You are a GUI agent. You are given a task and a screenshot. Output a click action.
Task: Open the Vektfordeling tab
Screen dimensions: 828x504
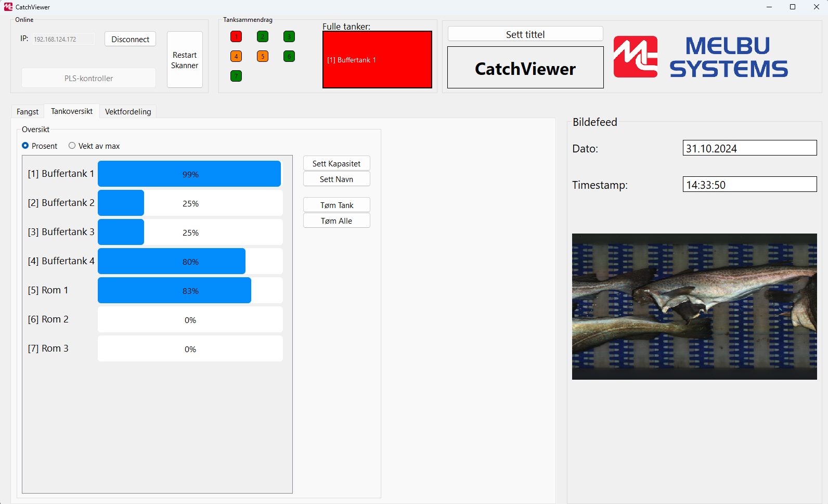(128, 112)
